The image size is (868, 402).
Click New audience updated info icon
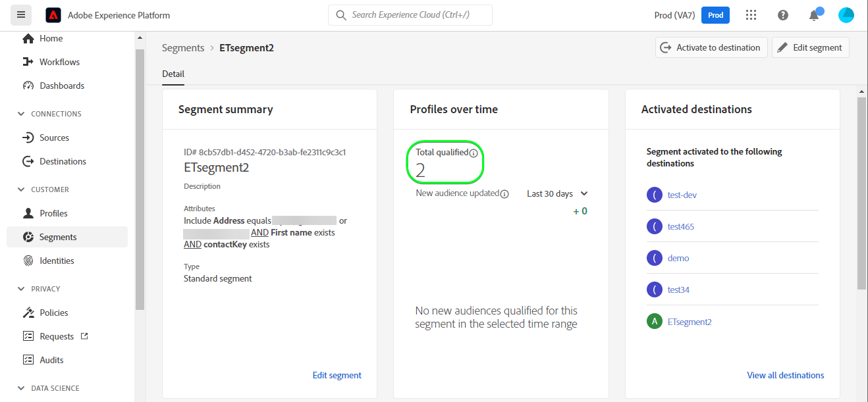504,194
